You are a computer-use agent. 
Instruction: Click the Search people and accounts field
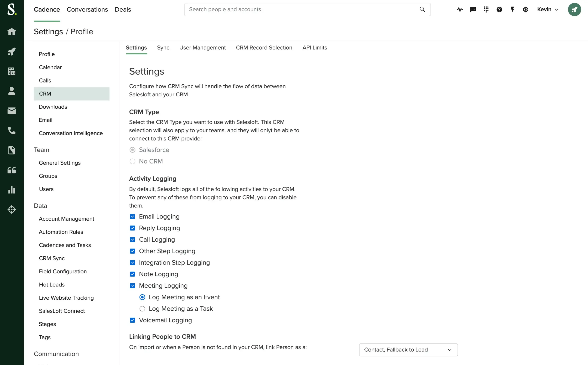(x=307, y=9)
